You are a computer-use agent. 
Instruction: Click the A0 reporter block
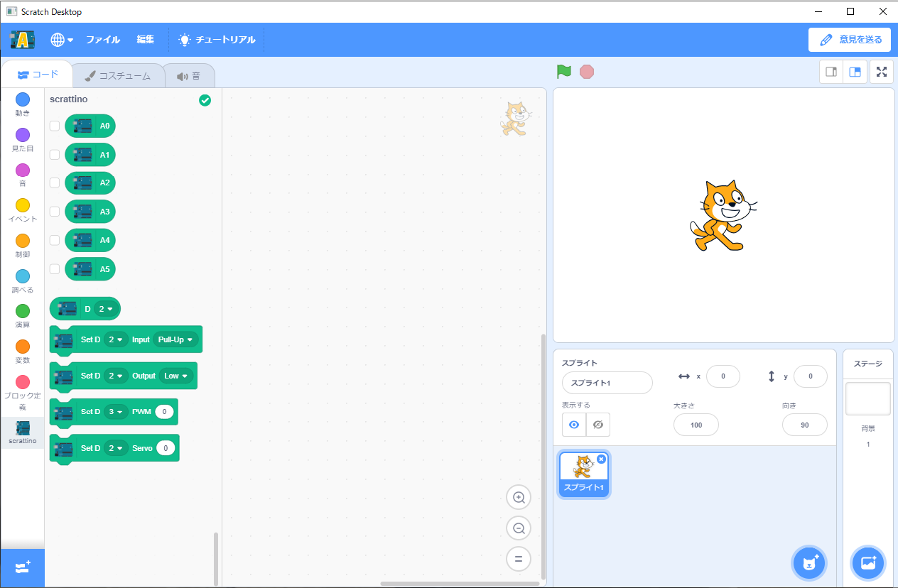[x=90, y=126]
